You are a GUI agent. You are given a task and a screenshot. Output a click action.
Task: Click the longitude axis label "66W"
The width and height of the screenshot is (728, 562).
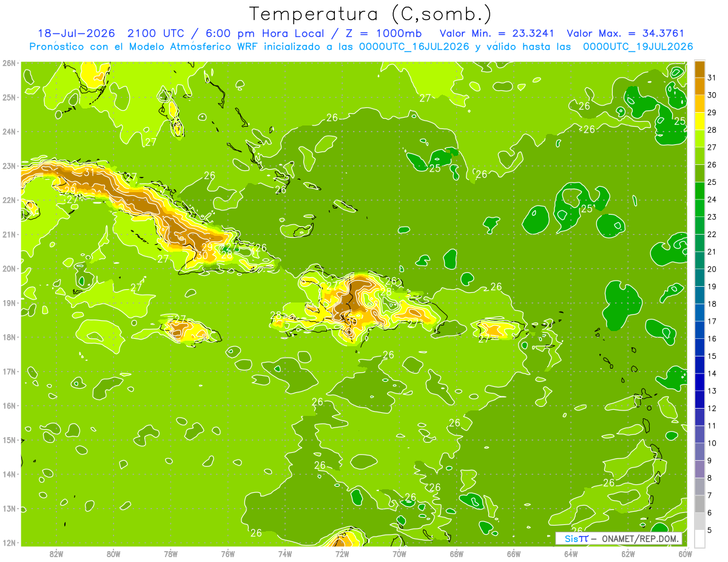(514, 554)
